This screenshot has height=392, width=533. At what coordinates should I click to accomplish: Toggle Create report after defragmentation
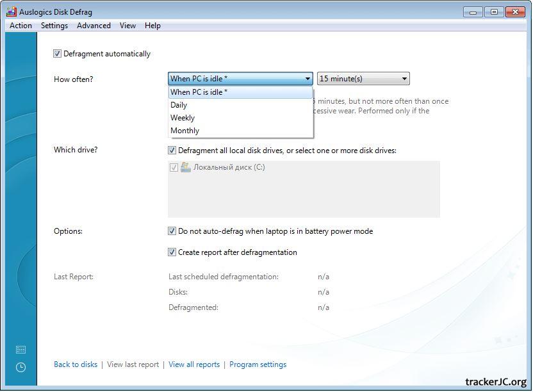(x=172, y=252)
